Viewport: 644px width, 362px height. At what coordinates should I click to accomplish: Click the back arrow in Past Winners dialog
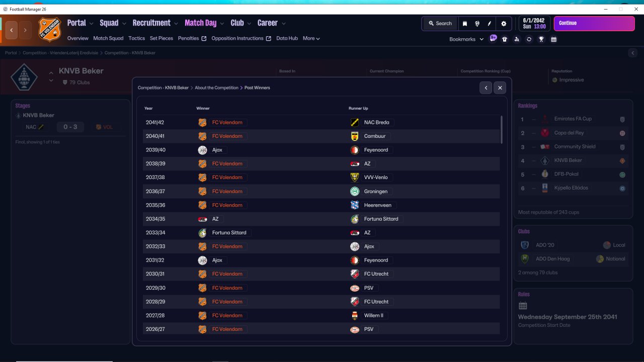point(486,88)
